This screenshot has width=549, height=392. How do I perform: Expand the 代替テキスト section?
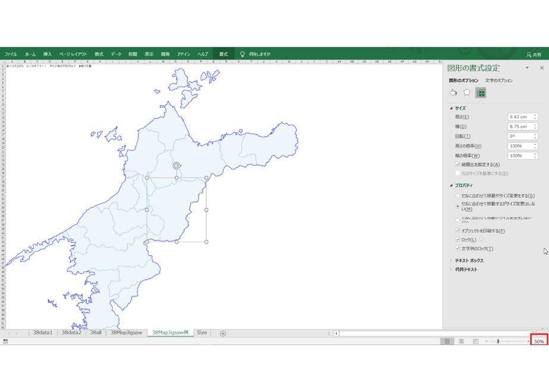tap(452, 269)
